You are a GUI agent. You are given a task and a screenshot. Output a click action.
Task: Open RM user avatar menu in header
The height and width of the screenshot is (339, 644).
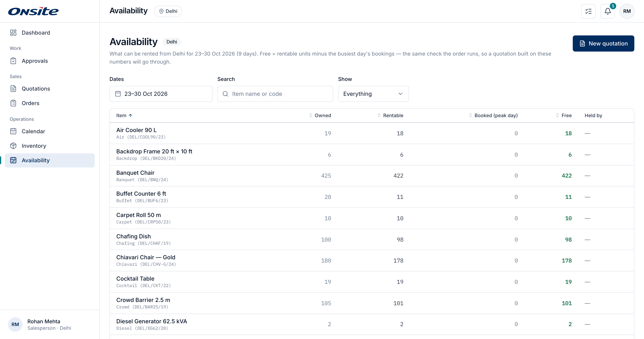point(627,11)
